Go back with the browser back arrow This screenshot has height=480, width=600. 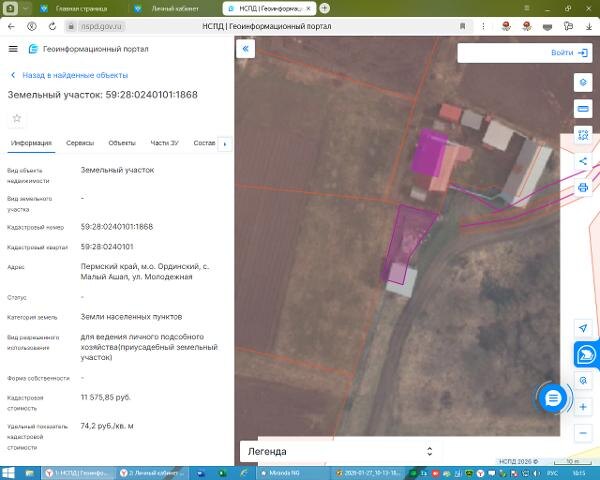(x=11, y=26)
